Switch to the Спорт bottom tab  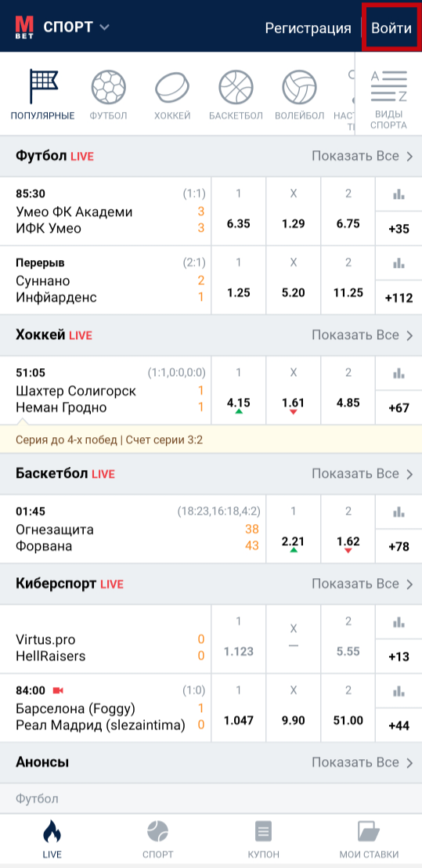[158, 839]
